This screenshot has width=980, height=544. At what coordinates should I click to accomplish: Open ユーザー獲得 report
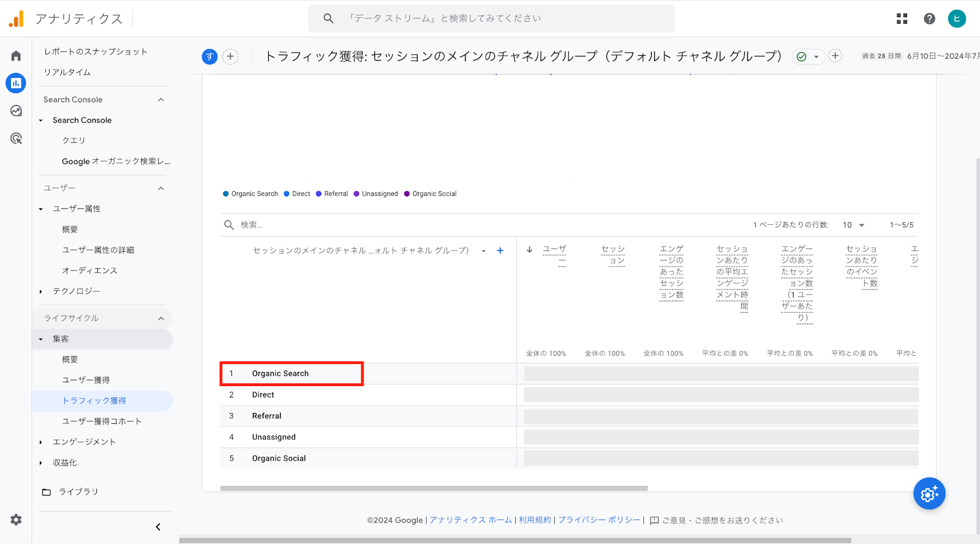(86, 380)
